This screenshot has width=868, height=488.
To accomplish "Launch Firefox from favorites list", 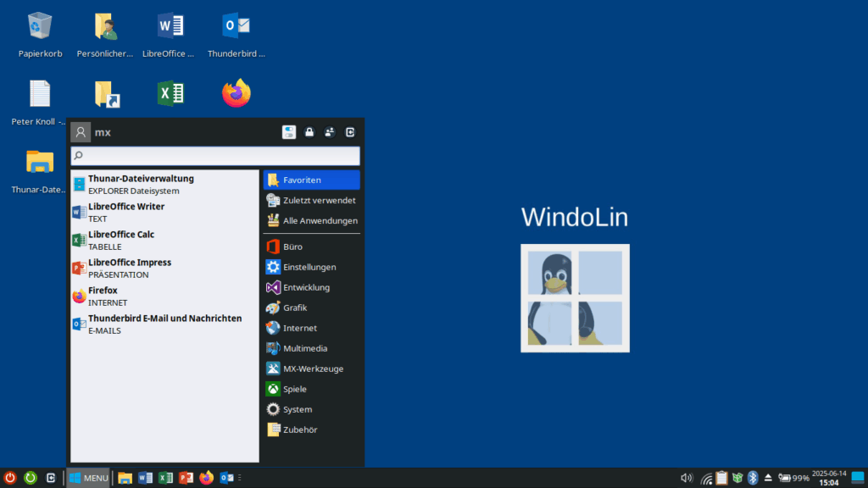I will 164,296.
